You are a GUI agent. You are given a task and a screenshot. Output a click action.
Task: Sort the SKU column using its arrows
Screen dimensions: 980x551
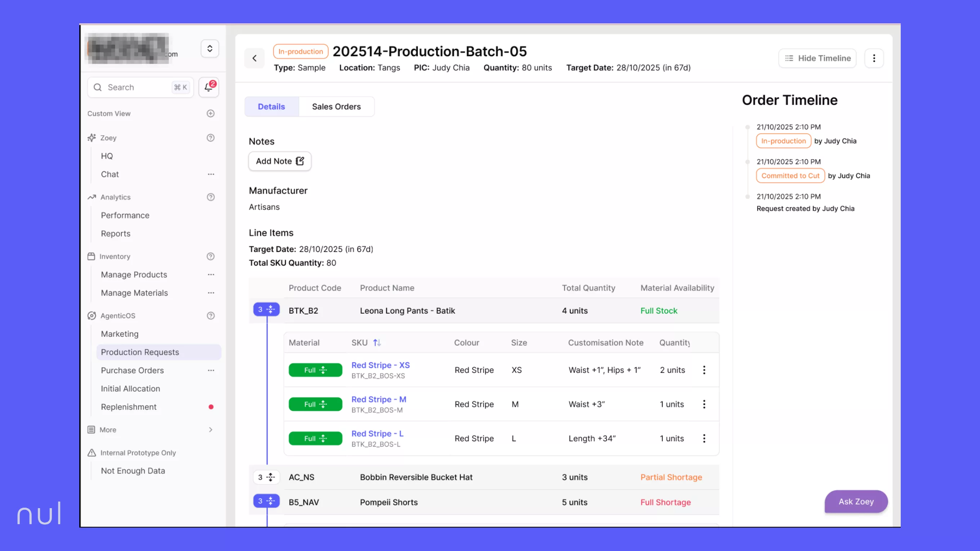(x=377, y=342)
